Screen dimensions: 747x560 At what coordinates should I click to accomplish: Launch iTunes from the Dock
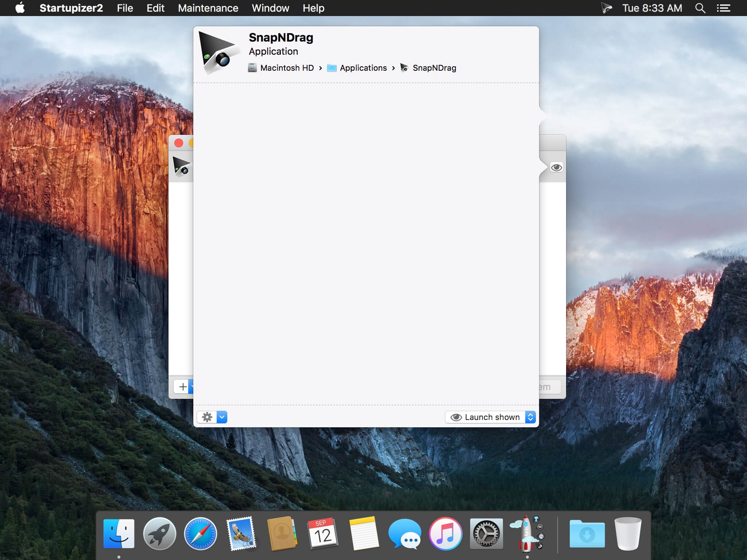(445, 534)
